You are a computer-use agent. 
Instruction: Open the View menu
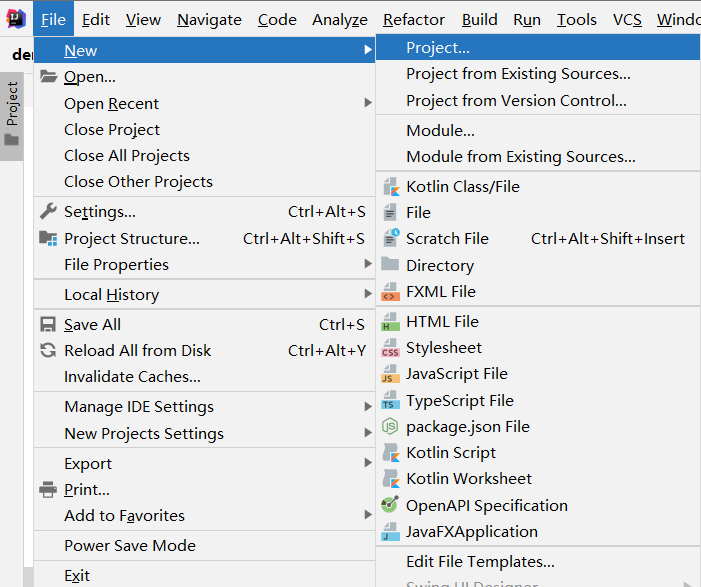pyautogui.click(x=143, y=19)
